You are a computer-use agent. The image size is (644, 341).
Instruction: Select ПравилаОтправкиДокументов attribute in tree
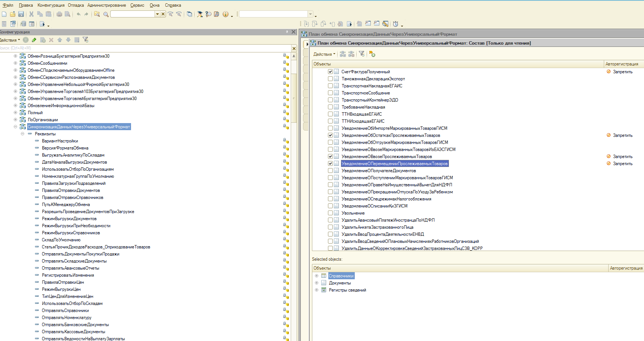(71, 190)
